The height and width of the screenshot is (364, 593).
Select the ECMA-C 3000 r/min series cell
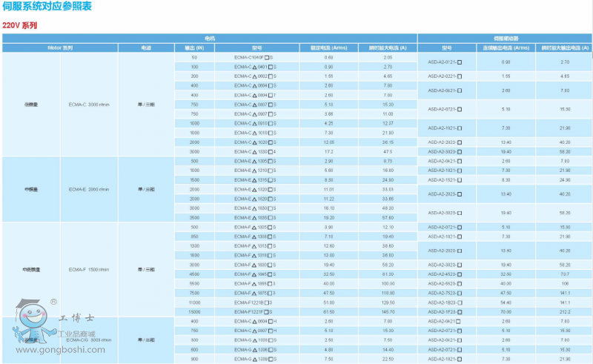88,105
